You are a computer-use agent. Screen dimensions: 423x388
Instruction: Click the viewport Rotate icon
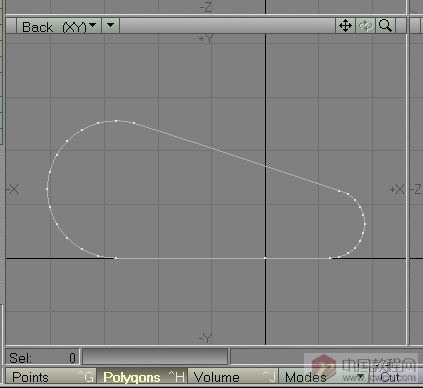365,26
